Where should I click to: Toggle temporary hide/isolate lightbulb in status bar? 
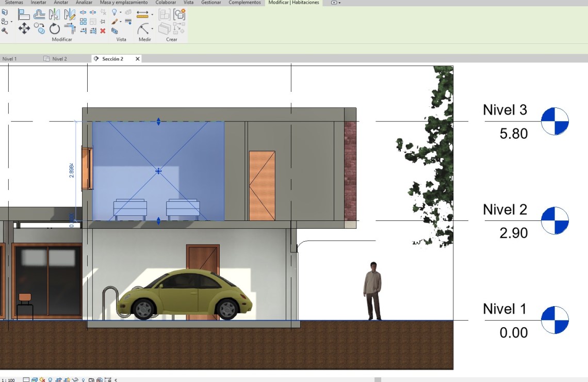coord(83,380)
